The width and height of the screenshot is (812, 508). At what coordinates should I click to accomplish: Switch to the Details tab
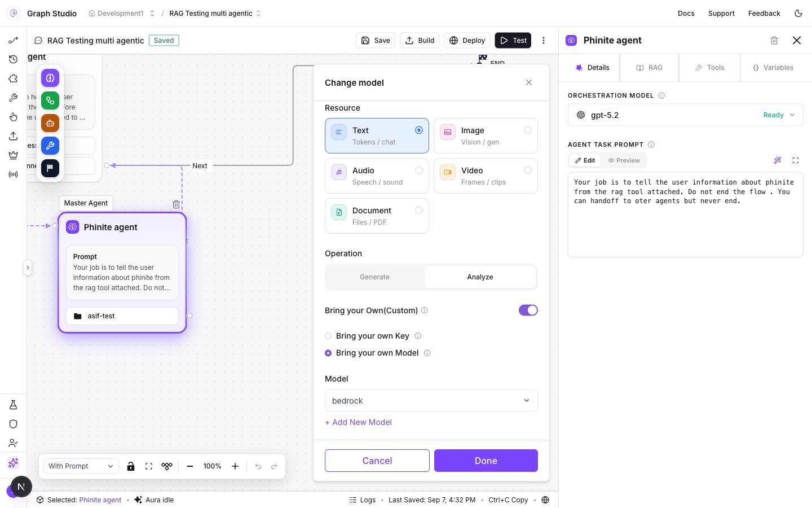tap(592, 68)
